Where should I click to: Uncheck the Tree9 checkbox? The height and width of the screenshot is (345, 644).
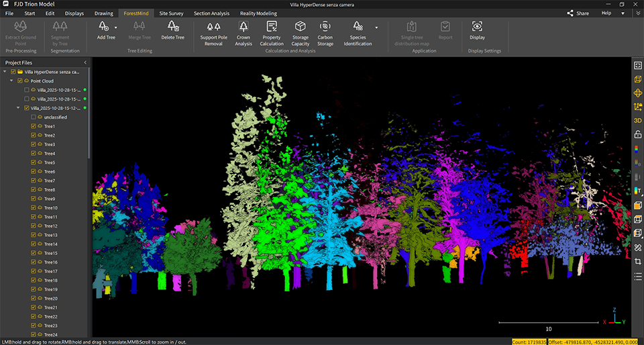(34, 199)
